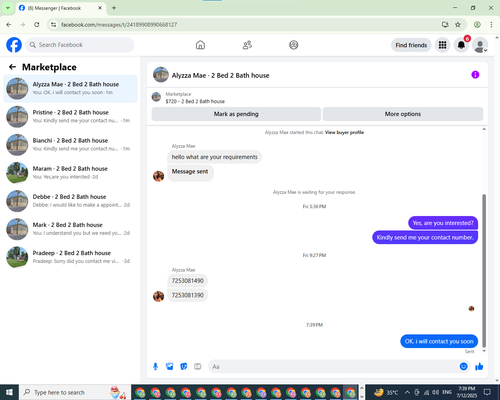This screenshot has height=400, width=500.
Task: Click message bubble 7253081390
Action: [188, 295]
